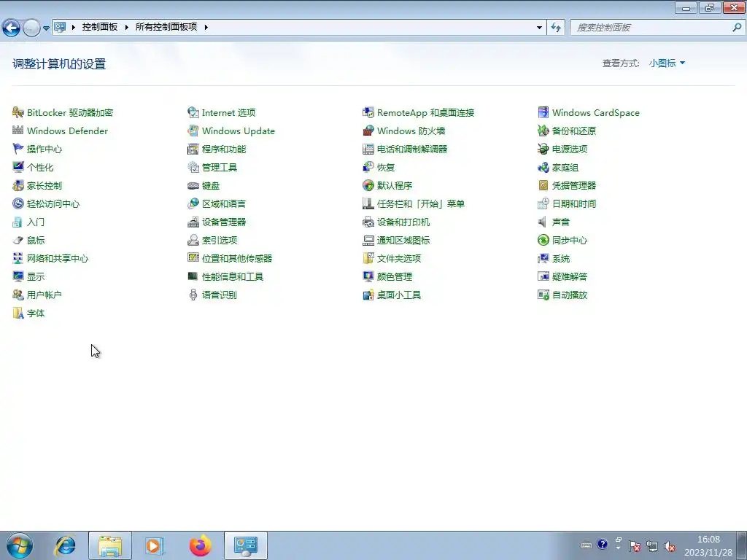Click the muted volume tray icon
Screen dimensions: 747x560
click(670, 546)
